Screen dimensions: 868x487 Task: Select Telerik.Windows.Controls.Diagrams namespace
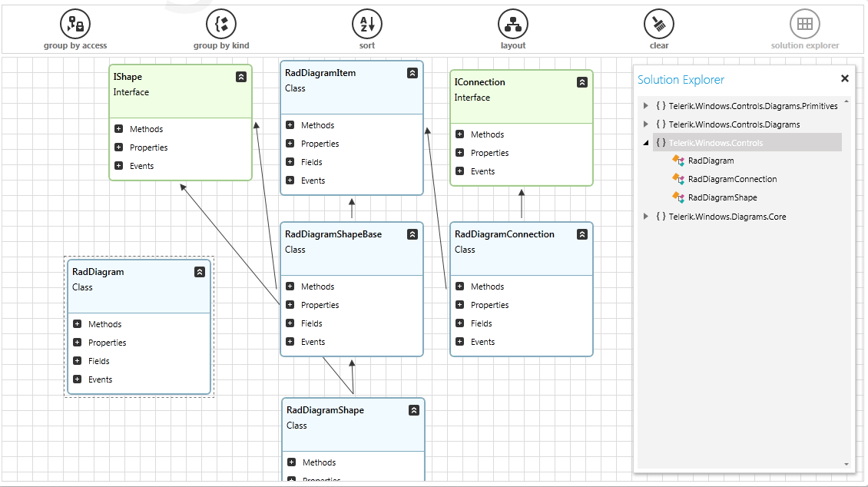pyautogui.click(x=734, y=124)
